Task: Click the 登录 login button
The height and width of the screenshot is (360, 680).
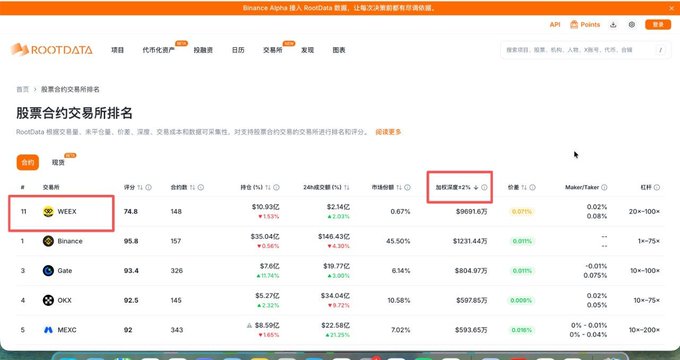Action: click(x=658, y=25)
